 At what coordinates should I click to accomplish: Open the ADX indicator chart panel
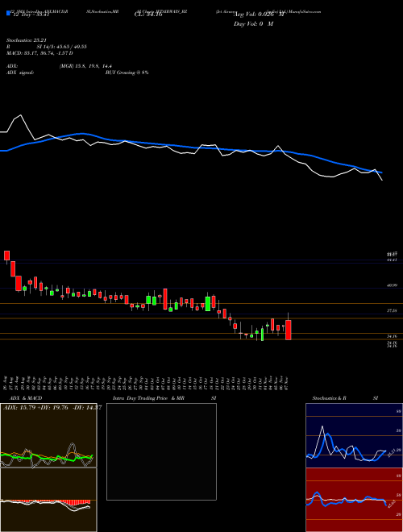(48, 435)
